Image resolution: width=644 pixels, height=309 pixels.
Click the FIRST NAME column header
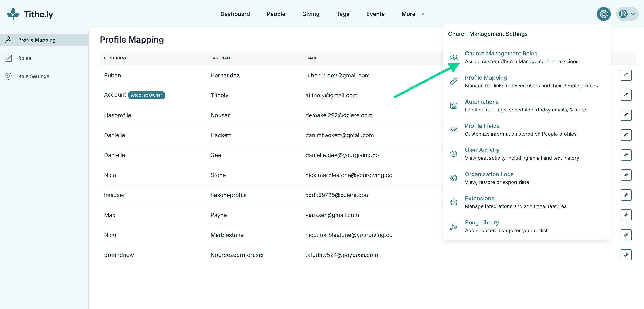click(115, 58)
